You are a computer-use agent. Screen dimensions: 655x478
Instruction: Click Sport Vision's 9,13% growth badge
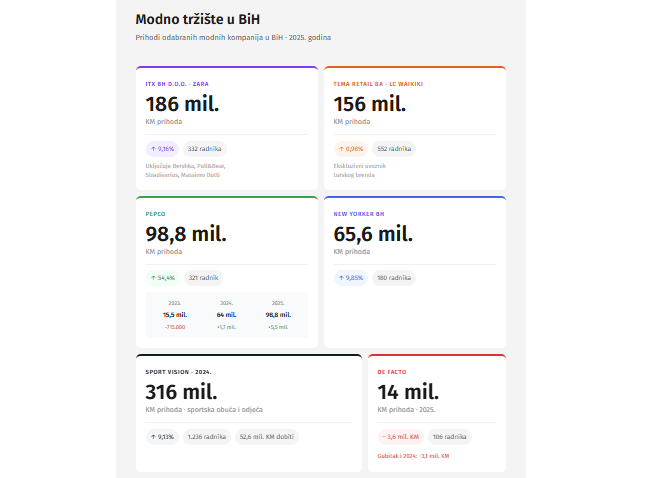click(161, 436)
